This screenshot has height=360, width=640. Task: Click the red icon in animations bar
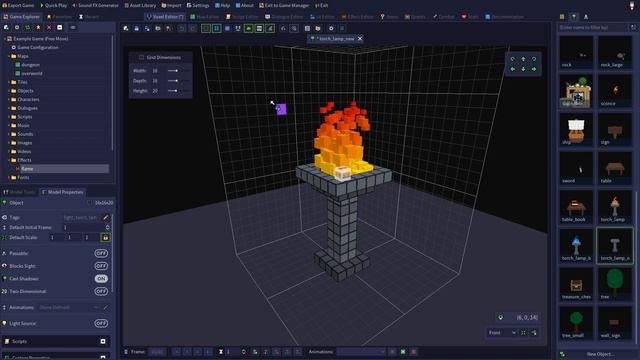click(413, 351)
